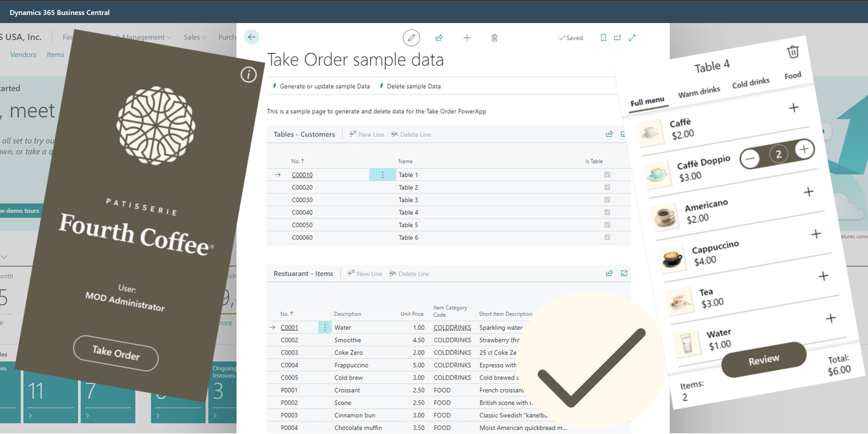Open the row options menu for C00010
Image resolution: width=868 pixels, height=434 pixels.
(x=382, y=175)
